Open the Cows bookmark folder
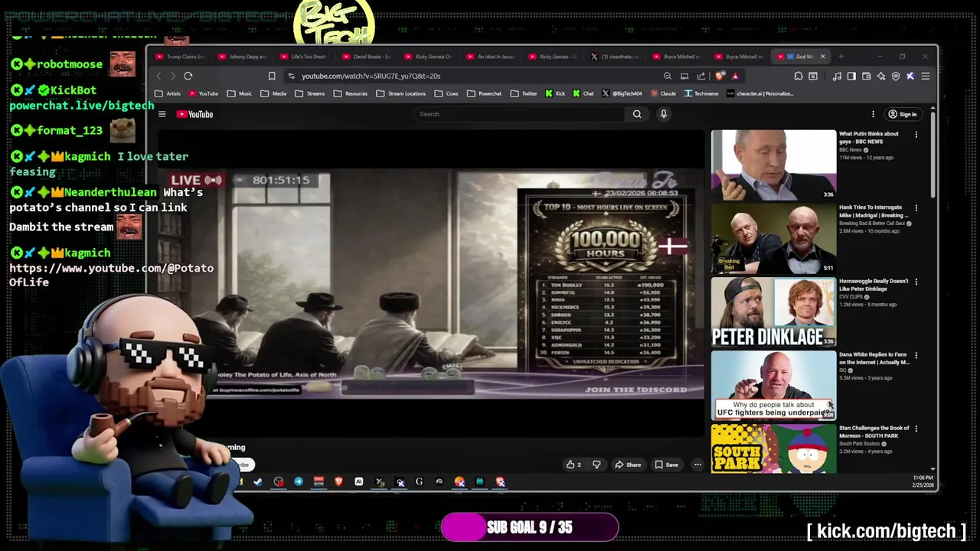980x551 pixels. click(446, 93)
